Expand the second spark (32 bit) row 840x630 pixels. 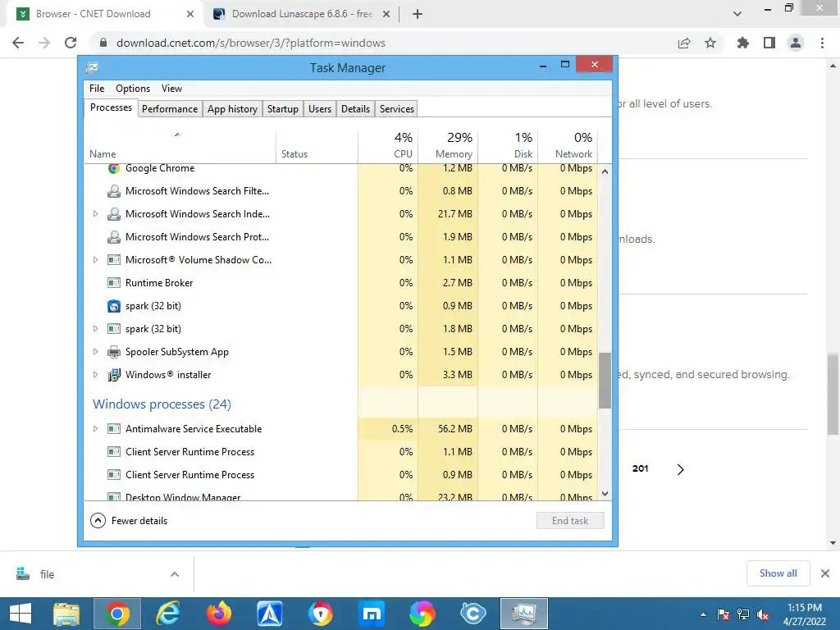[x=95, y=329]
